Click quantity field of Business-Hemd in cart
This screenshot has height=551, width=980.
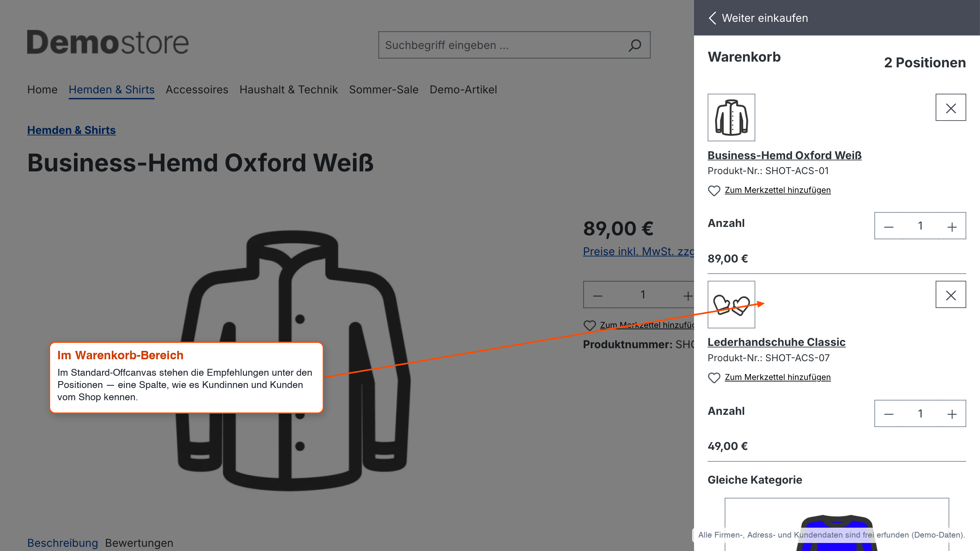[x=920, y=226]
